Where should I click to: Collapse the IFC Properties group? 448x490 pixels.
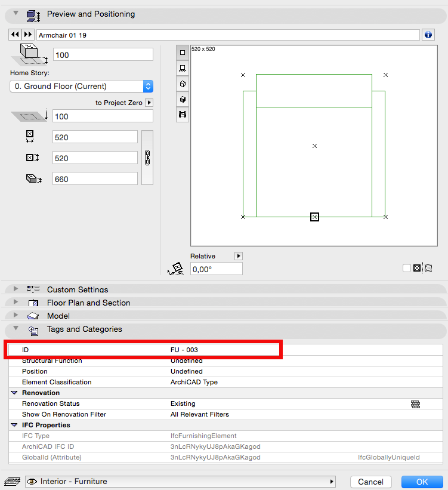14,426
